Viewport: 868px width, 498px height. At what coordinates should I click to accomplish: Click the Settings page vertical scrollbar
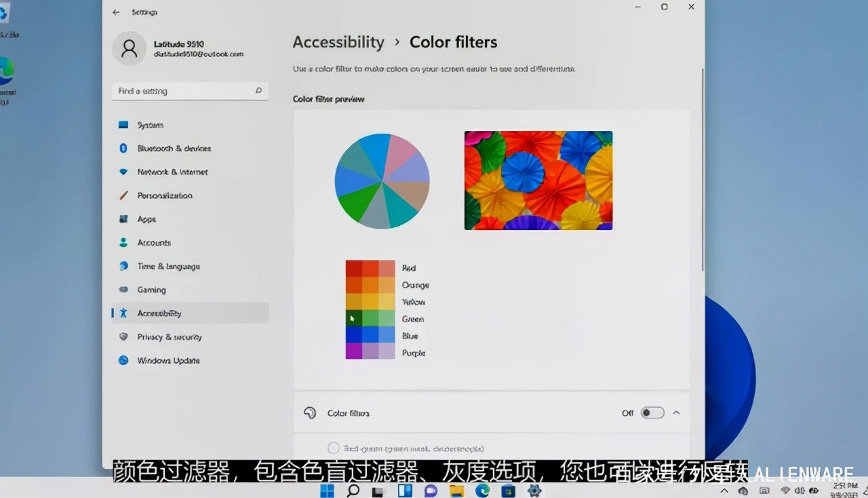point(703,170)
